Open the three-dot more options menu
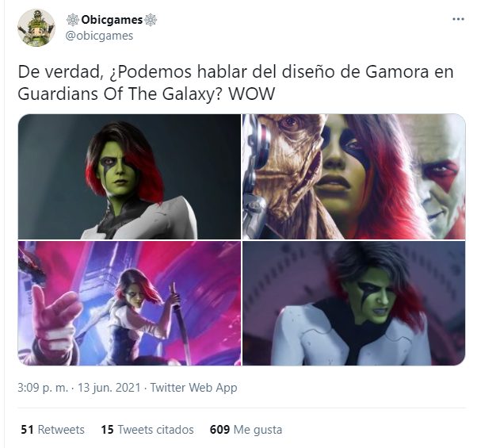 tap(458, 20)
